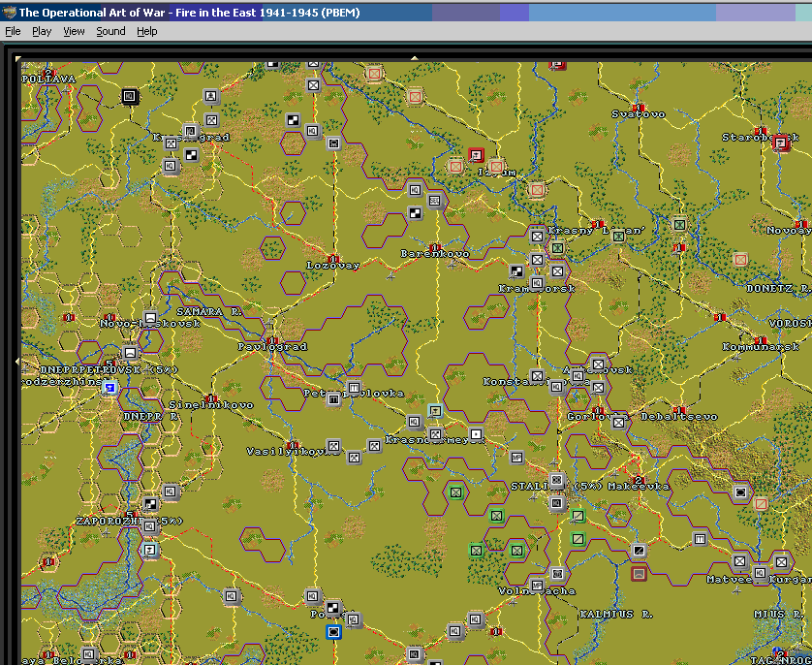Select the green unit right of Krasny Liman
The image size is (812, 666).
coord(679,224)
